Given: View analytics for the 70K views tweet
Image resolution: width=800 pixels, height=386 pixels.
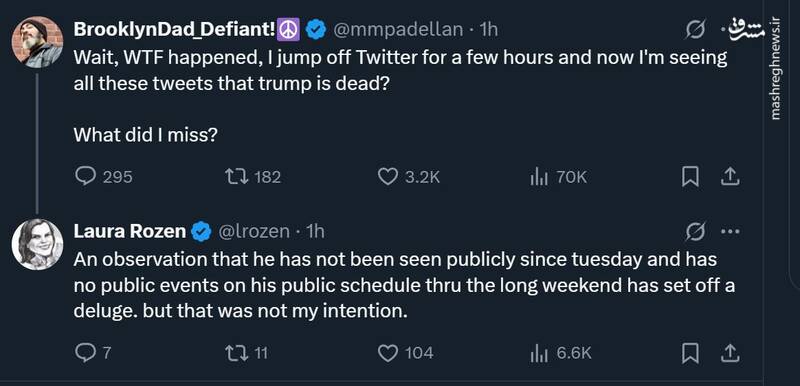Looking at the screenshot, I should [x=539, y=177].
